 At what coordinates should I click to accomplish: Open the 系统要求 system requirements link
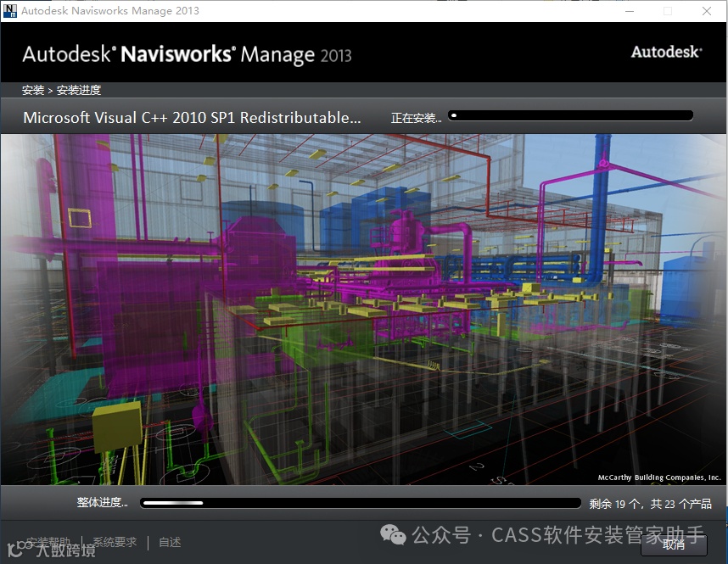(115, 542)
